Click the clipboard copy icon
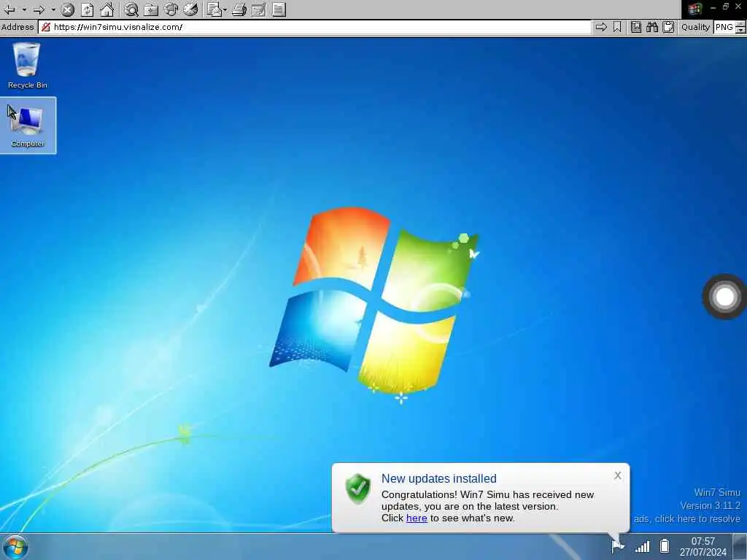The image size is (747, 560). (668, 27)
